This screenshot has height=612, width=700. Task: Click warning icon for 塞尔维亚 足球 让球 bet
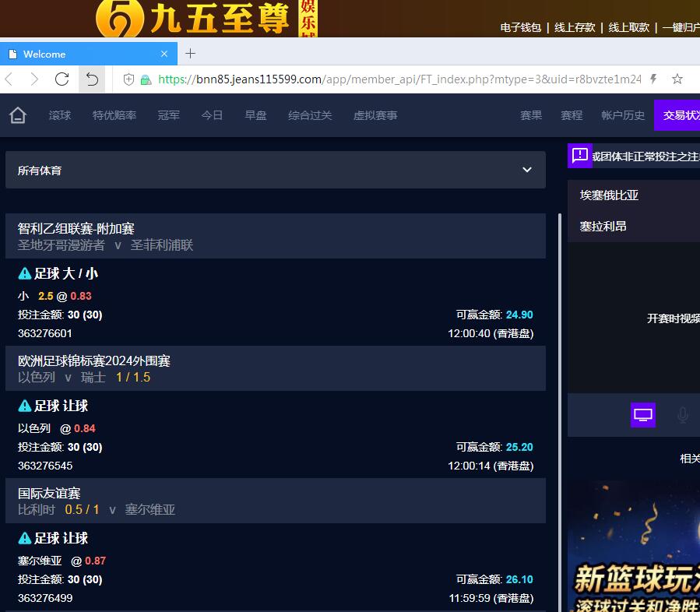pos(25,538)
